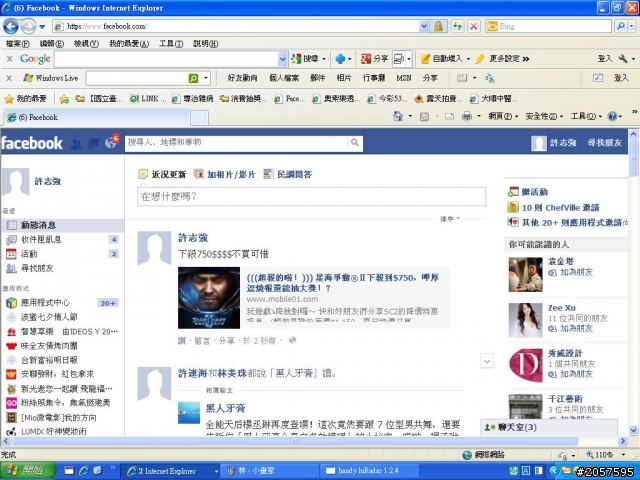Click the Facebook search input field

tap(236, 142)
